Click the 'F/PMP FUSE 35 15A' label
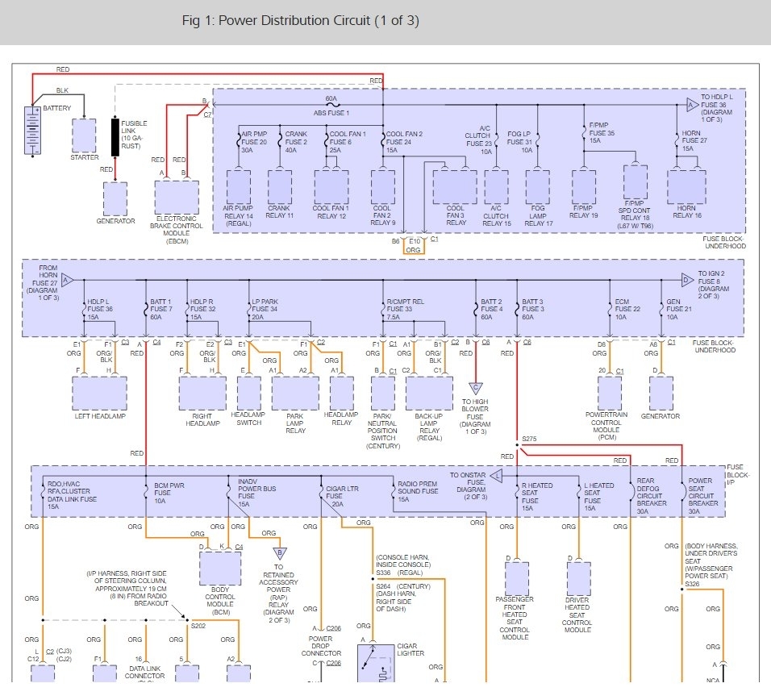 pyautogui.click(x=602, y=133)
